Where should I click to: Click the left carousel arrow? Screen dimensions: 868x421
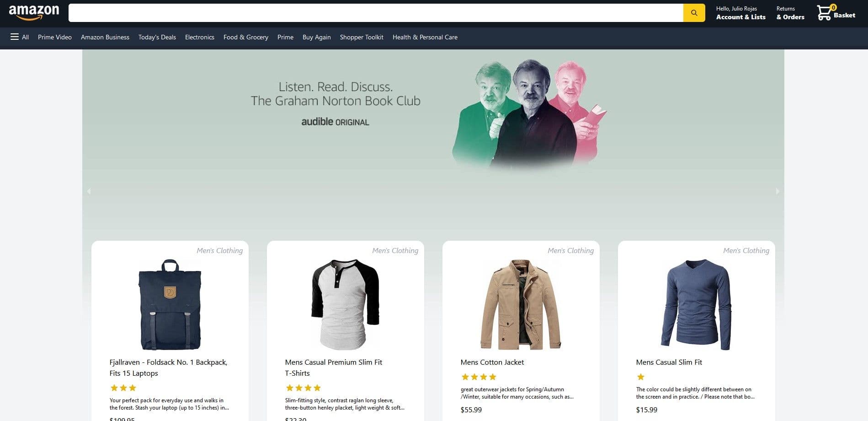[89, 191]
